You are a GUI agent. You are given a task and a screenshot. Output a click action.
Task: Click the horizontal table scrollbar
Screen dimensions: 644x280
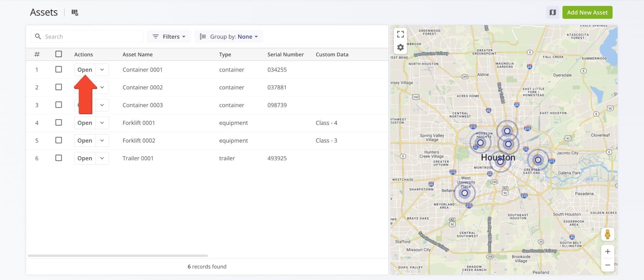(118, 255)
